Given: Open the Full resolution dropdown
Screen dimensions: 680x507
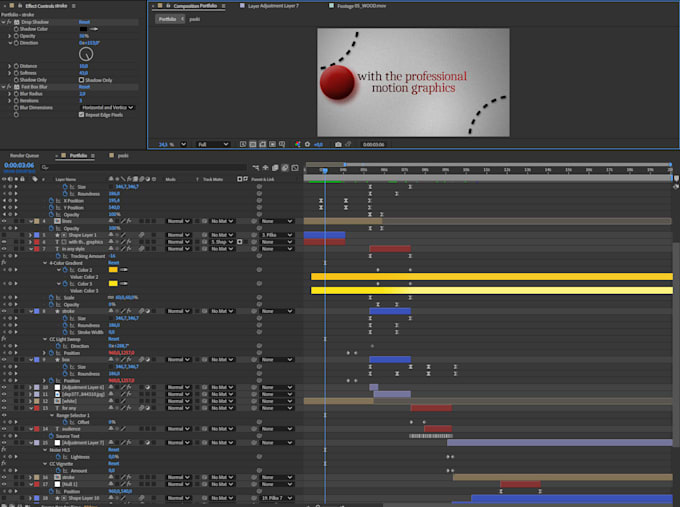Looking at the screenshot, I should 212,144.
